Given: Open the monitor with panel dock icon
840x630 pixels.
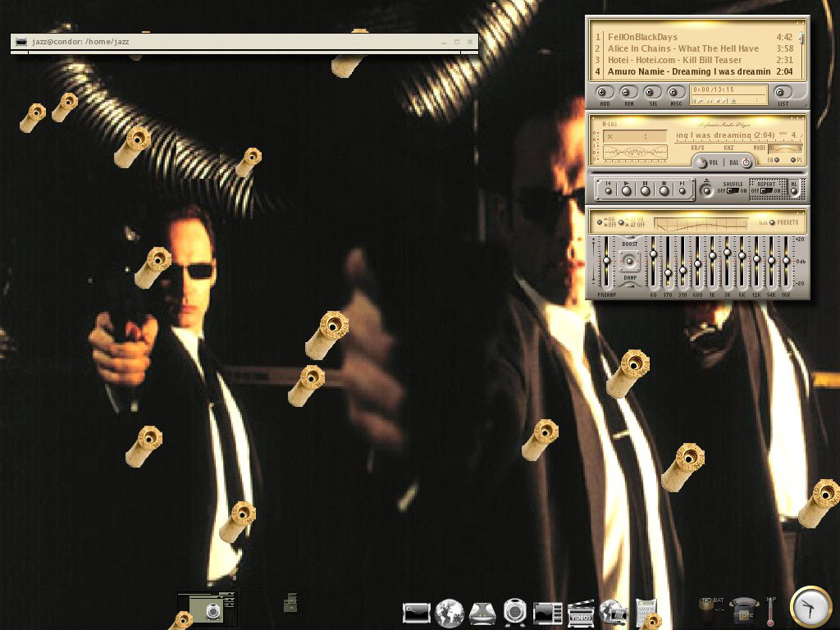Looking at the screenshot, I should [x=547, y=614].
